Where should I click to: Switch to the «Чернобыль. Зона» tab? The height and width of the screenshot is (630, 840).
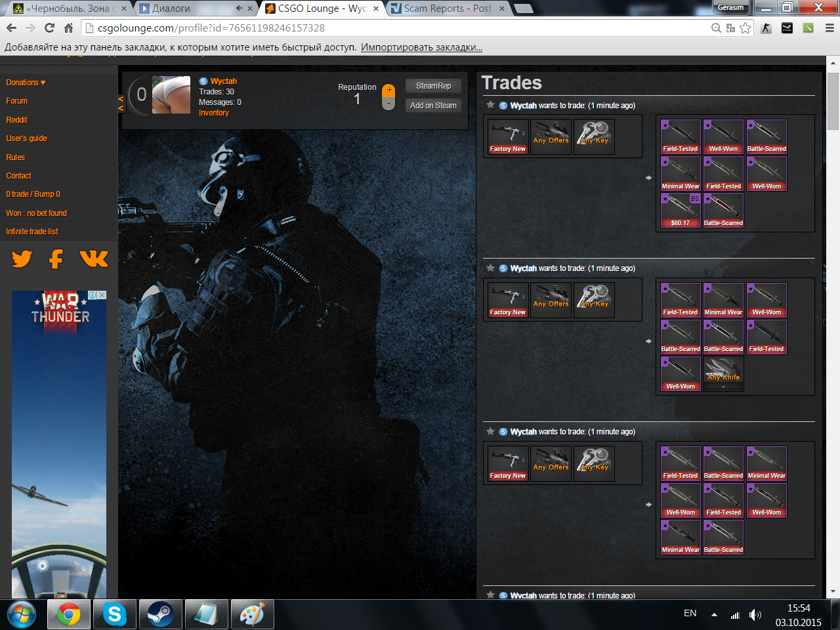(70, 9)
